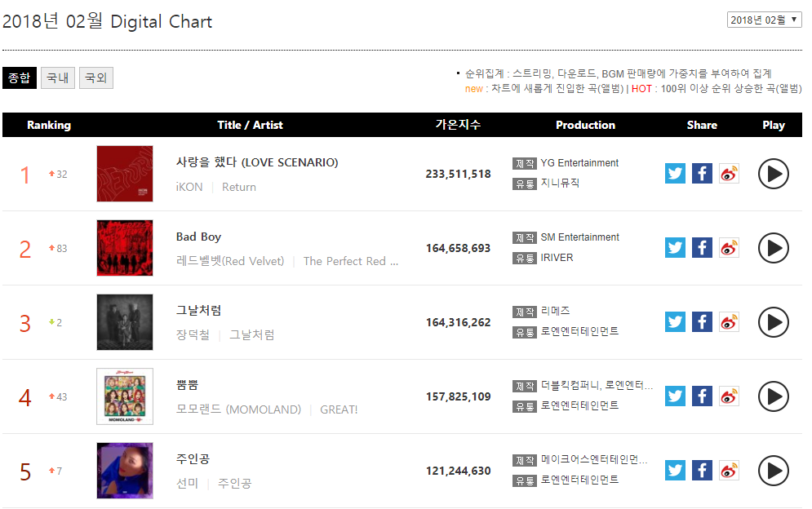This screenshot has width=812, height=509.
Task: Share 주인공 on Weibo
Action: pyautogui.click(x=729, y=471)
